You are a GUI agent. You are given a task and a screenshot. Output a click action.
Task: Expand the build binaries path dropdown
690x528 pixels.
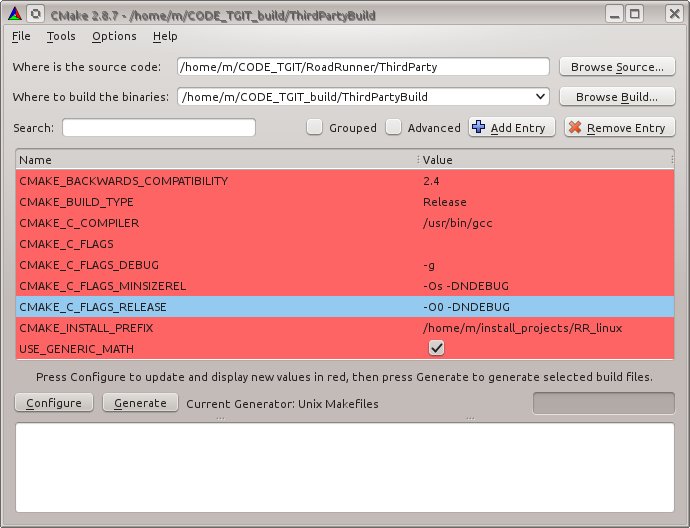click(541, 97)
